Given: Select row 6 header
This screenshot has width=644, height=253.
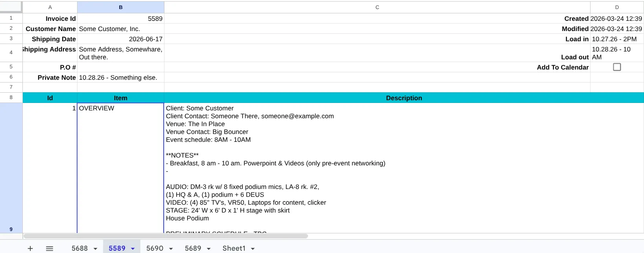Looking at the screenshot, I should (x=11, y=77).
